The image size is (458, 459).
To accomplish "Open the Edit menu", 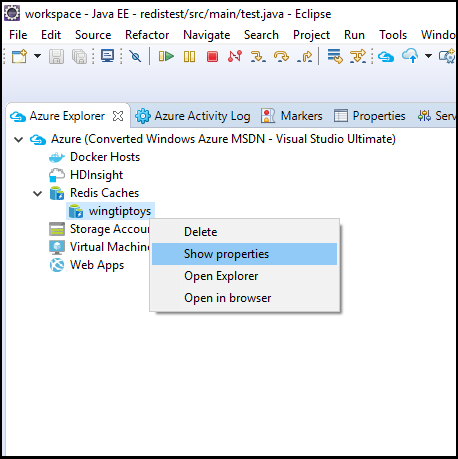I will pyautogui.click(x=51, y=35).
